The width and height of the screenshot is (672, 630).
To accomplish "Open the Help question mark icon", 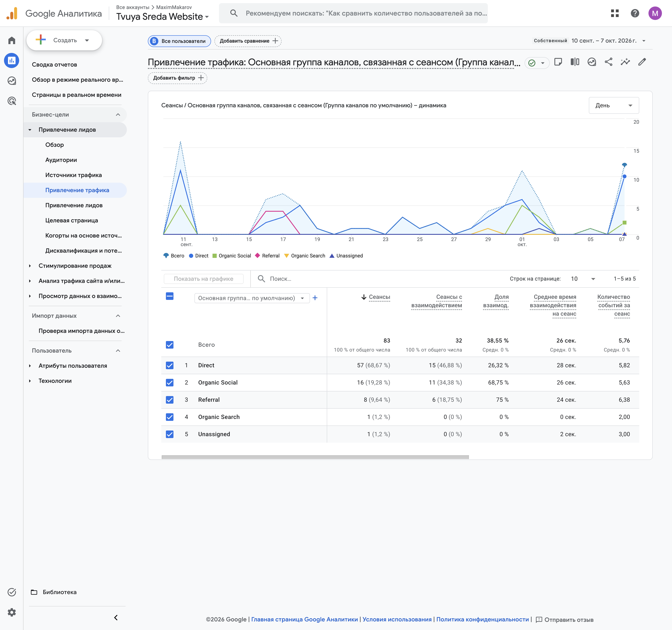I will point(635,13).
